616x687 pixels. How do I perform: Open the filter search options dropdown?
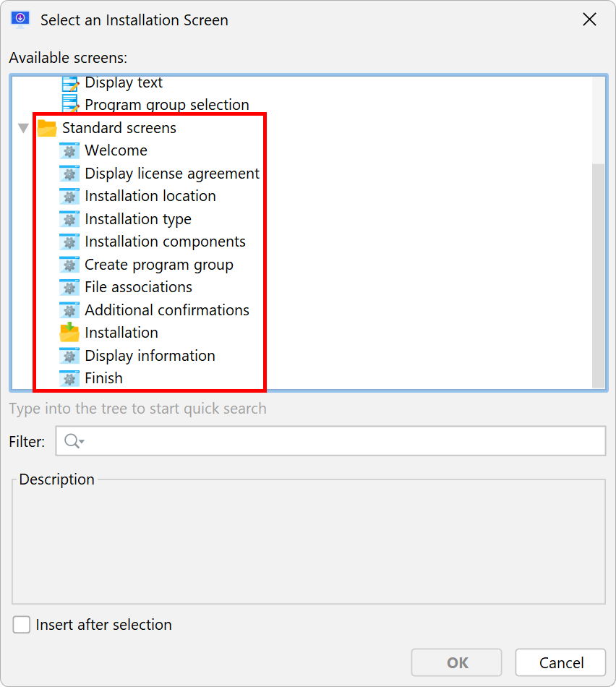pos(74,441)
